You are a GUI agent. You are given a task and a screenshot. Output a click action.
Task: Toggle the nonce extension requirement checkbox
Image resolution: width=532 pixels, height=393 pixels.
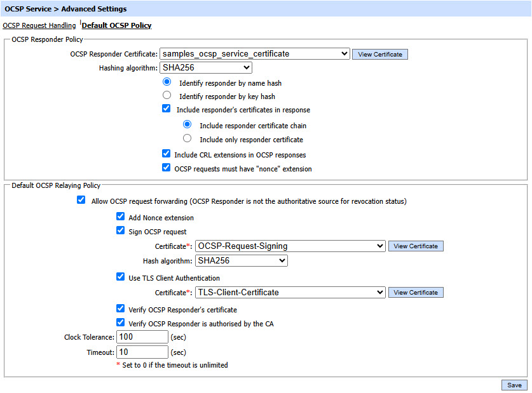pos(167,168)
